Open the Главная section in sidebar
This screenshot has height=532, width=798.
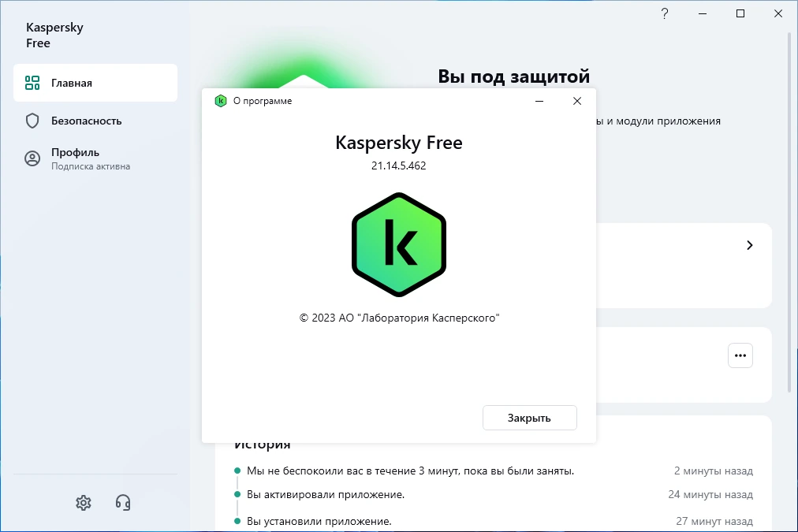[x=95, y=83]
